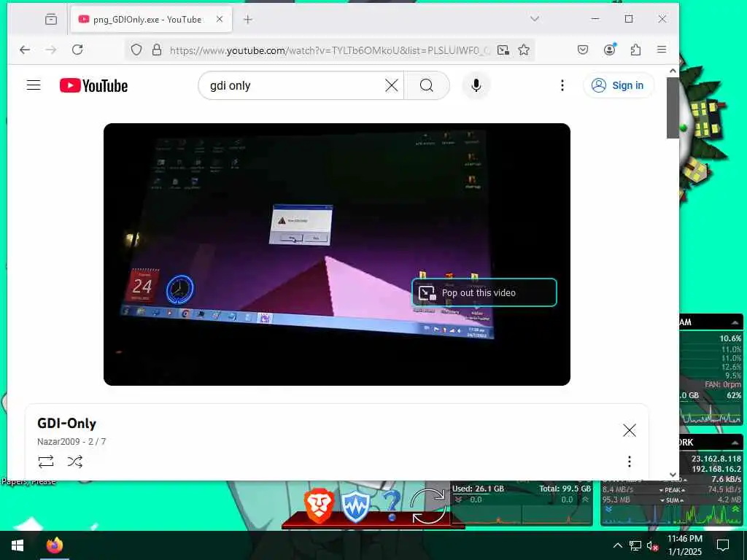Screen dimensions: 747x560
Task: Open network status tray icon
Action: tap(635, 545)
